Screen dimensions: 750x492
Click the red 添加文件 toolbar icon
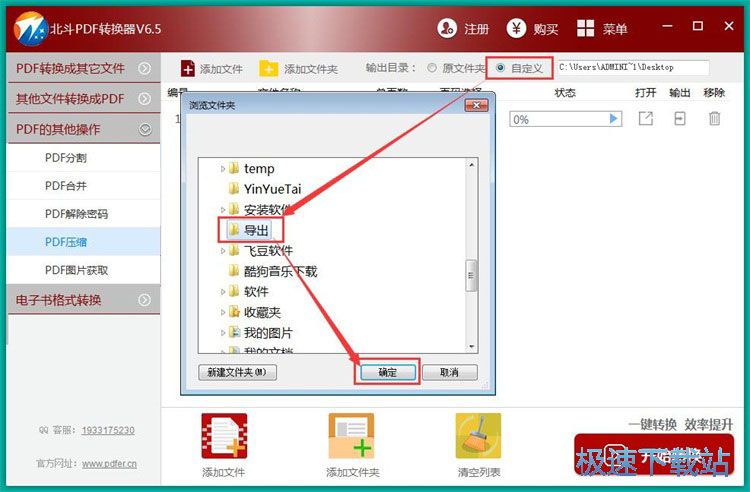point(188,68)
